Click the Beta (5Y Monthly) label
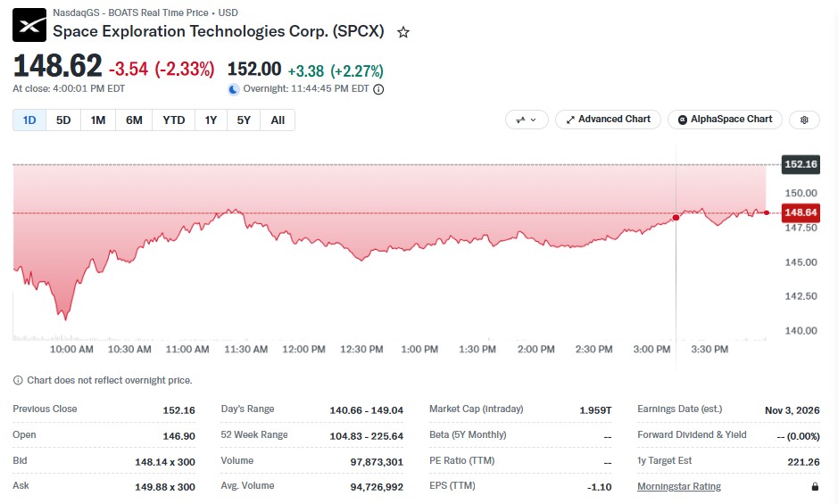 468,434
